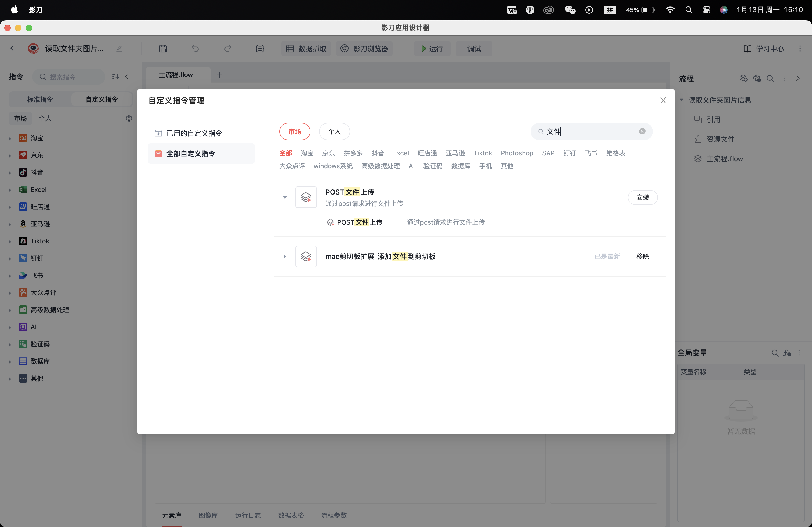This screenshot has width=812, height=527.
Task: Select the Photoshop category filter
Action: click(x=517, y=153)
